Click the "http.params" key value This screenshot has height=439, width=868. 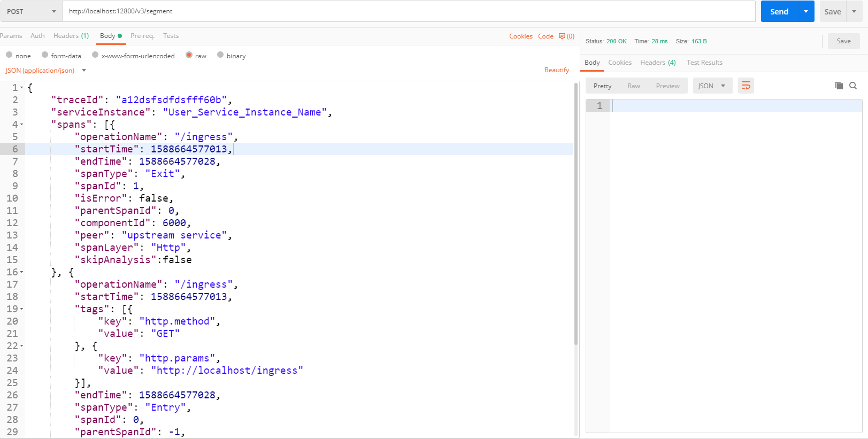point(178,358)
